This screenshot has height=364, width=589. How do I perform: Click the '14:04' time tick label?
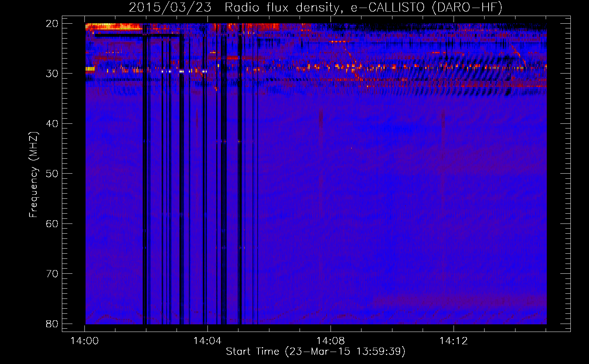pos(207,341)
